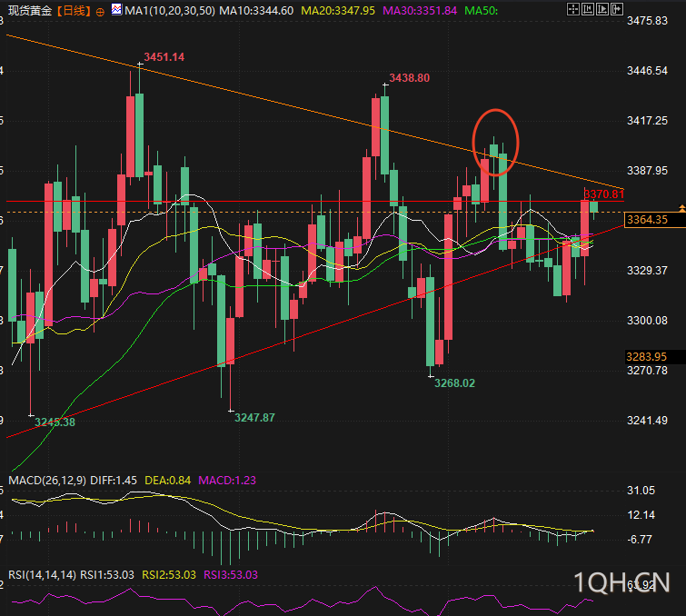Click the orange arrow marker on price axis
Screen dimensions: 686x616
pyautogui.click(x=681, y=208)
